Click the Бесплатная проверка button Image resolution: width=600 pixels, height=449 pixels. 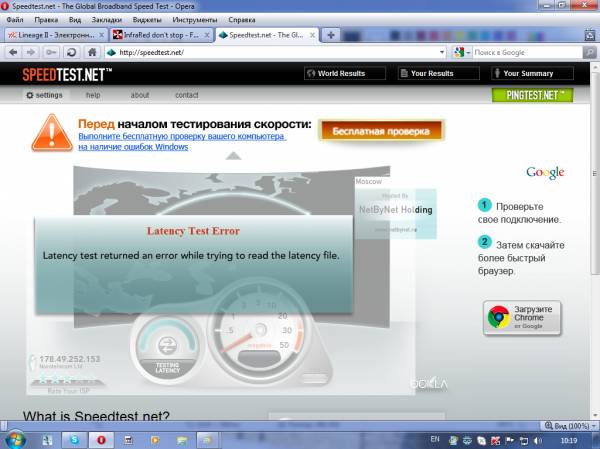coord(381,131)
